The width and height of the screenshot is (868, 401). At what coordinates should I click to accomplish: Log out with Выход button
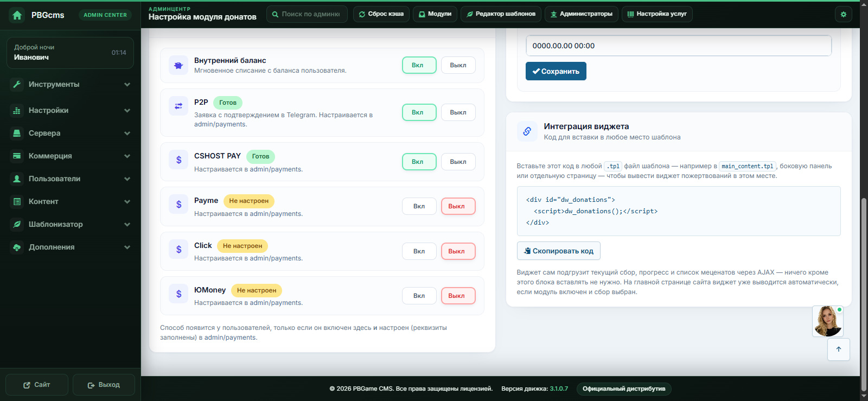click(x=104, y=385)
